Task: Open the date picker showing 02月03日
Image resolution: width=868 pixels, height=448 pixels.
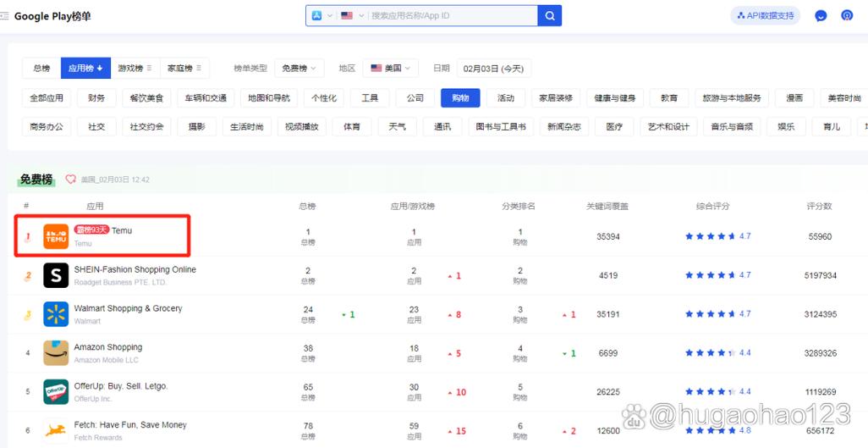Action: [x=494, y=69]
